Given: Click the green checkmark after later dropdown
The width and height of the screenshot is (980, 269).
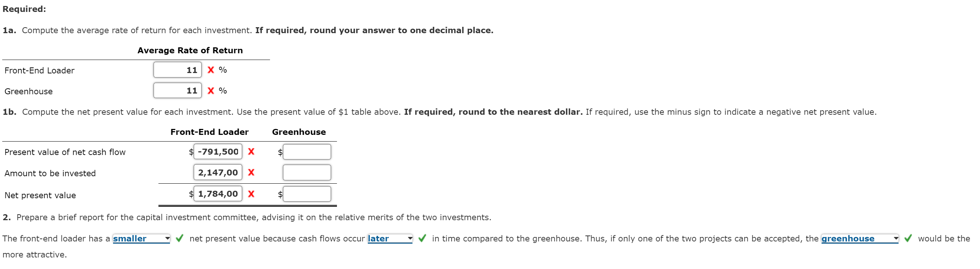Looking at the screenshot, I should 421,238.
